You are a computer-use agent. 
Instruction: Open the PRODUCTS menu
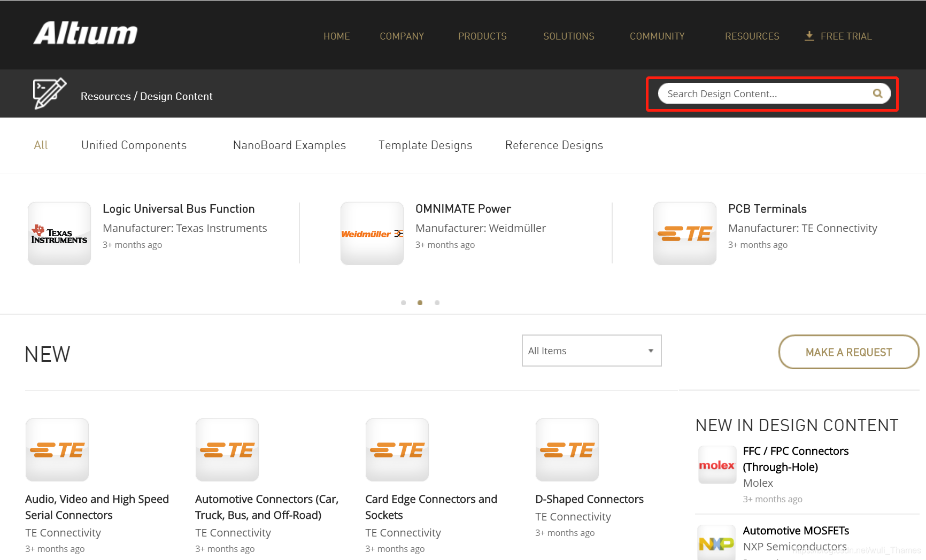pyautogui.click(x=482, y=36)
